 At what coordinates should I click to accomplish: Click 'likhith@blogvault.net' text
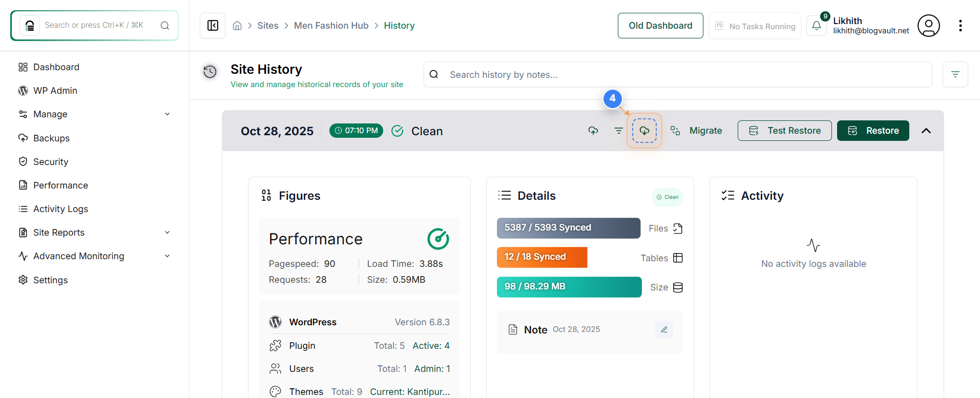point(871,31)
